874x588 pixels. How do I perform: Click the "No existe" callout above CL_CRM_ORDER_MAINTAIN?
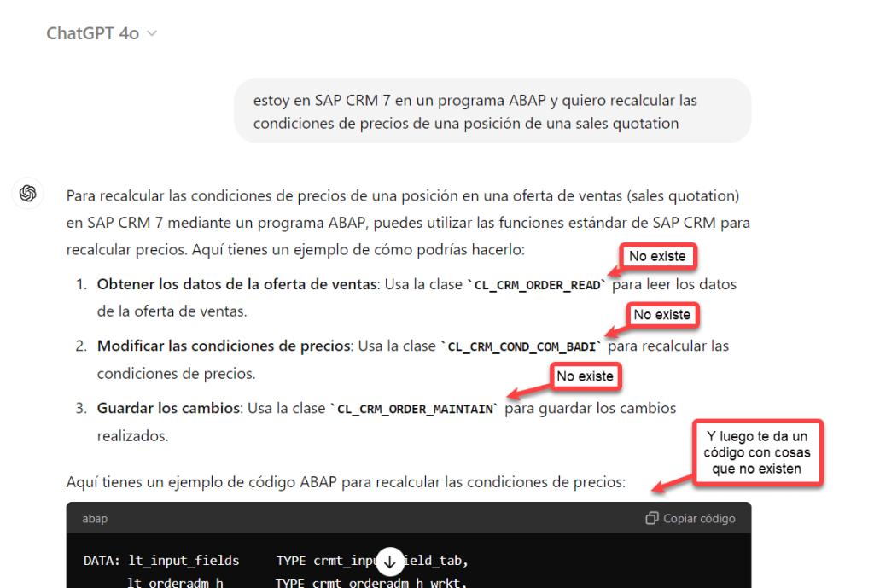(584, 376)
